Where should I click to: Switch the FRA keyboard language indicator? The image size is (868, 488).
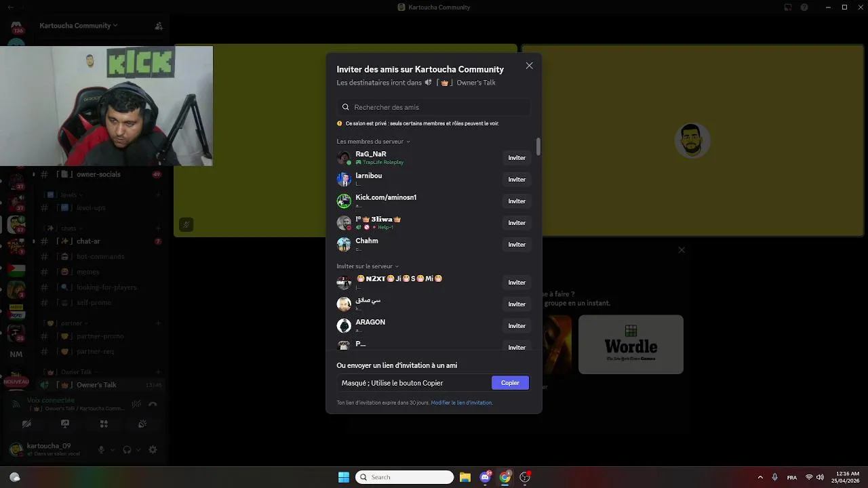791,477
